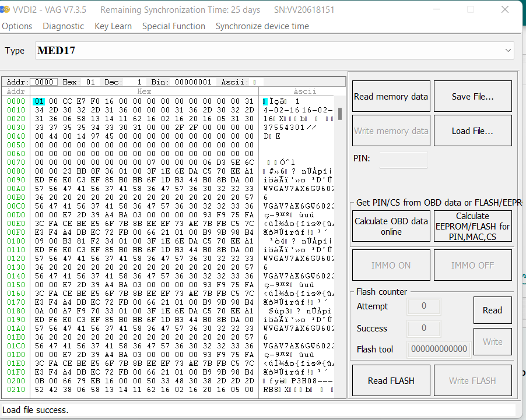Click Read in Flash counter section
The width and height of the screenshot is (526, 420).
pos(492,310)
